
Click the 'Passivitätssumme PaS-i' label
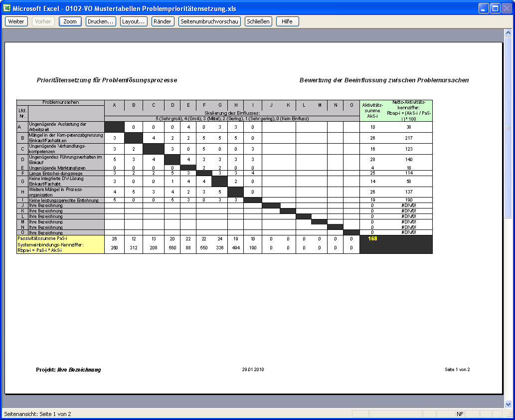pos(42,238)
